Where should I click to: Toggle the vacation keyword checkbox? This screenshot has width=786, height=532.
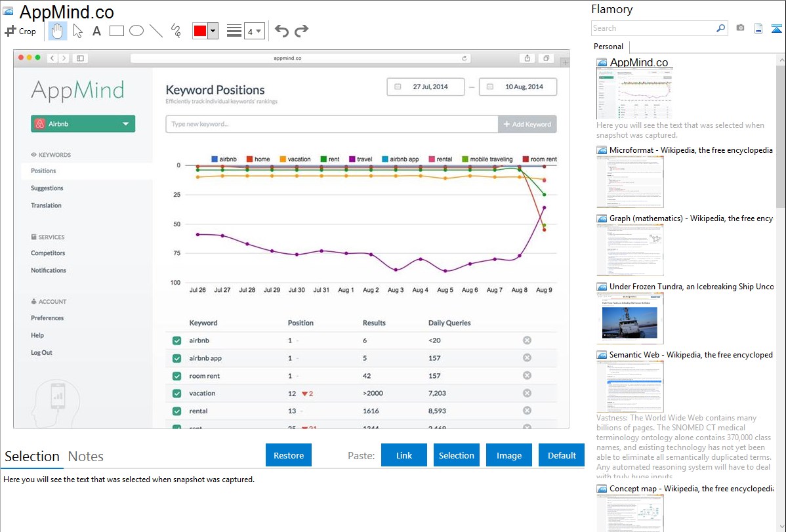(176, 394)
